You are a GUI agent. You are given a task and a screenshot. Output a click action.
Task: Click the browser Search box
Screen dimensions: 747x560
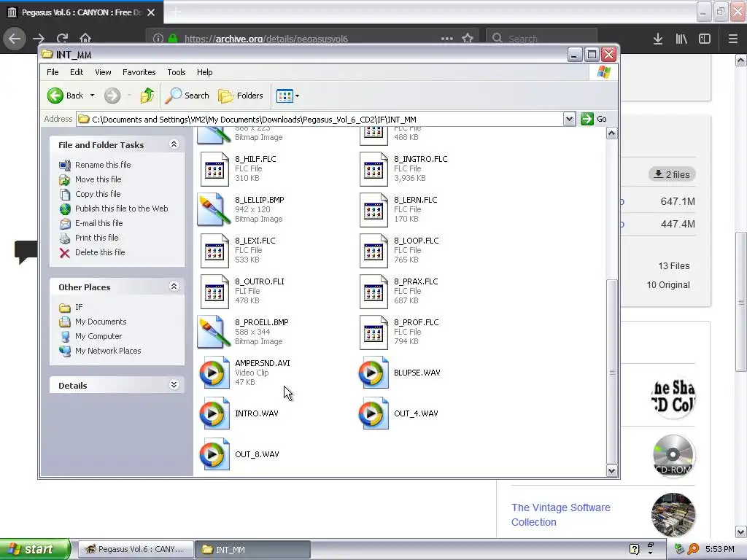(541, 39)
